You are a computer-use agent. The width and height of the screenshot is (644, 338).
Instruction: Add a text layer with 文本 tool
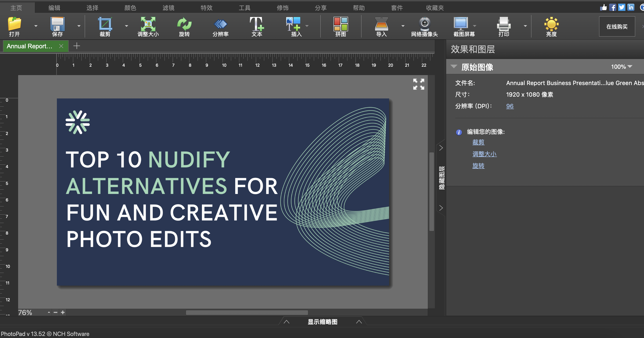pos(257,24)
